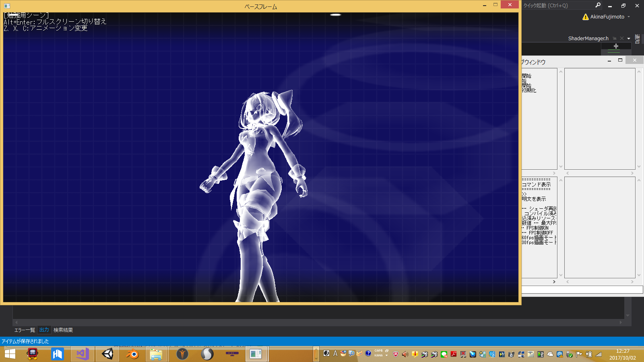The height and width of the screenshot is (362, 644).
Task: Open File Explorer from the taskbar
Action: pyautogui.click(x=156, y=354)
